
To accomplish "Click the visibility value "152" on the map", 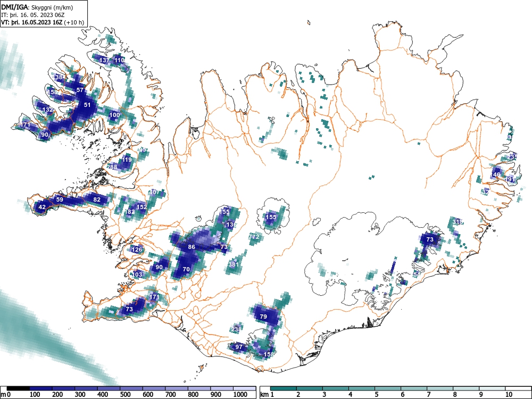I will coord(142,207).
